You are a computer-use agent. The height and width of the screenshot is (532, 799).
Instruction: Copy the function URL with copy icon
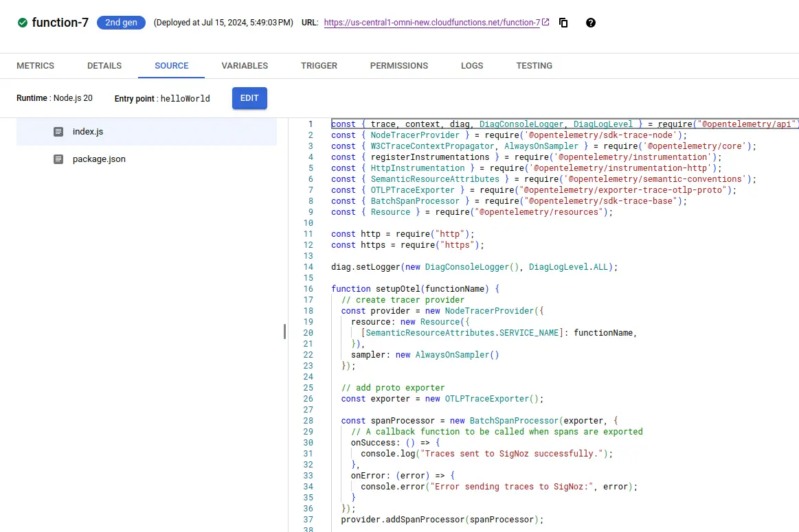[563, 23]
